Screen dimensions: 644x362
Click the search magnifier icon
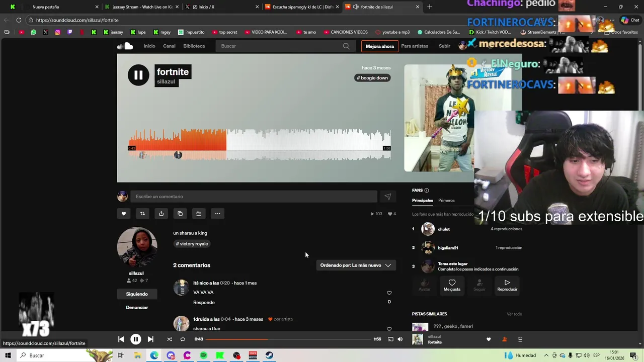click(346, 46)
